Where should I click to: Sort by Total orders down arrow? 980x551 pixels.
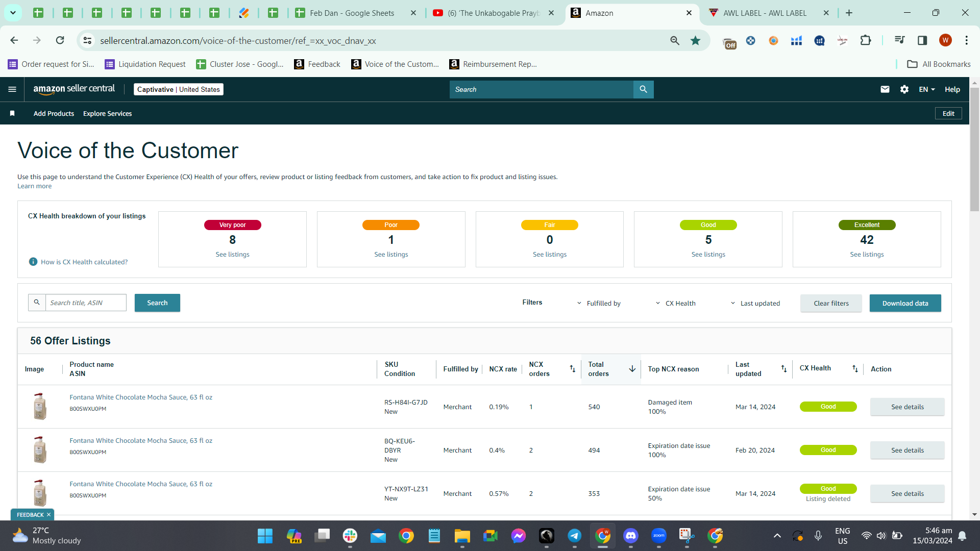632,369
